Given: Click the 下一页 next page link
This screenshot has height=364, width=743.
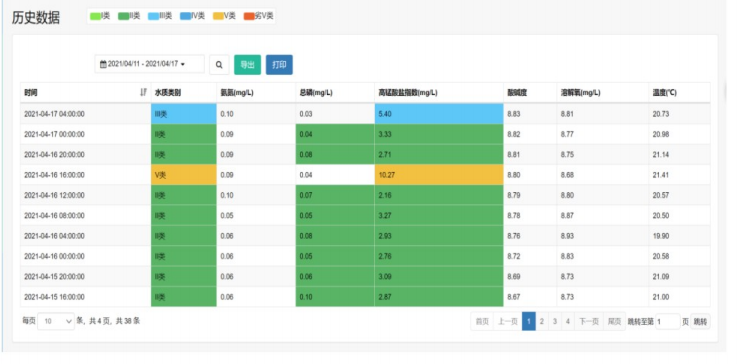Looking at the screenshot, I should 589,321.
